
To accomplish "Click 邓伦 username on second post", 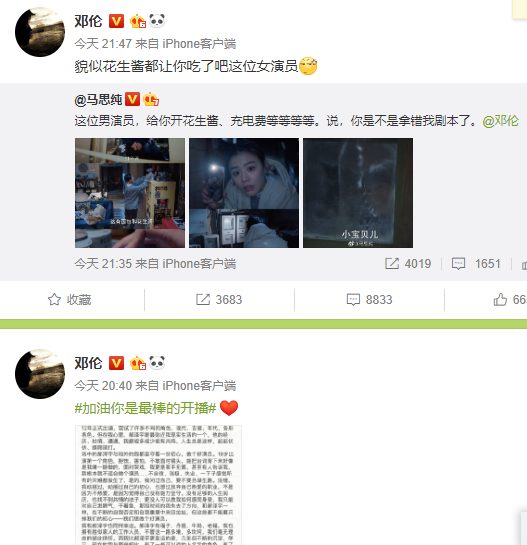I will coord(88,363).
